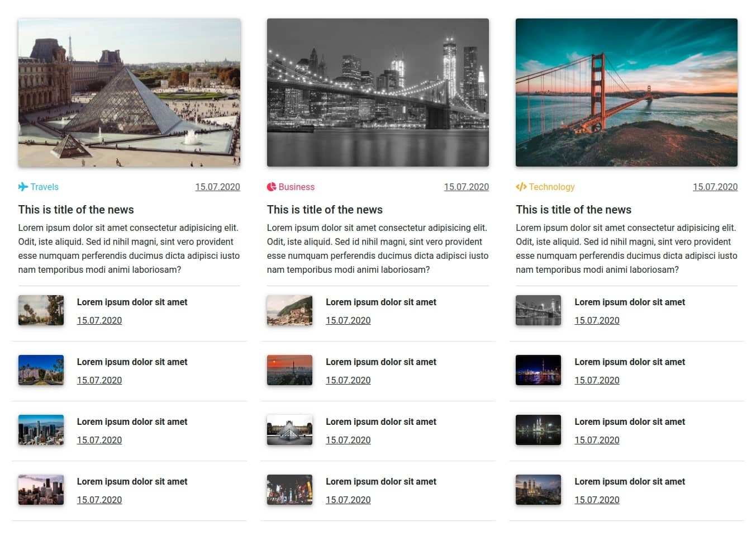Click the date beside the Technology category
This screenshot has width=756, height=540.
point(715,187)
